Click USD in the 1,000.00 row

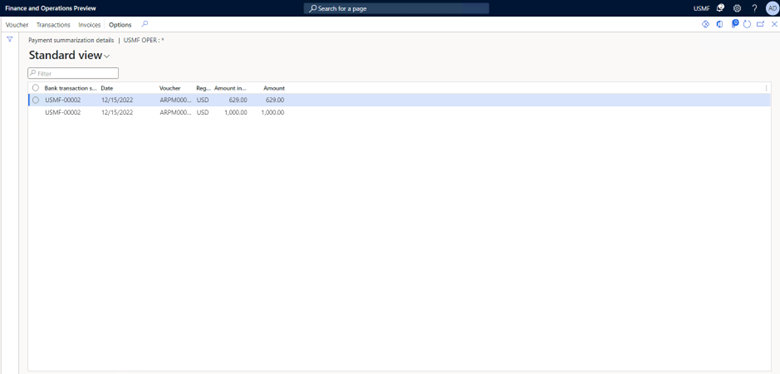point(203,112)
